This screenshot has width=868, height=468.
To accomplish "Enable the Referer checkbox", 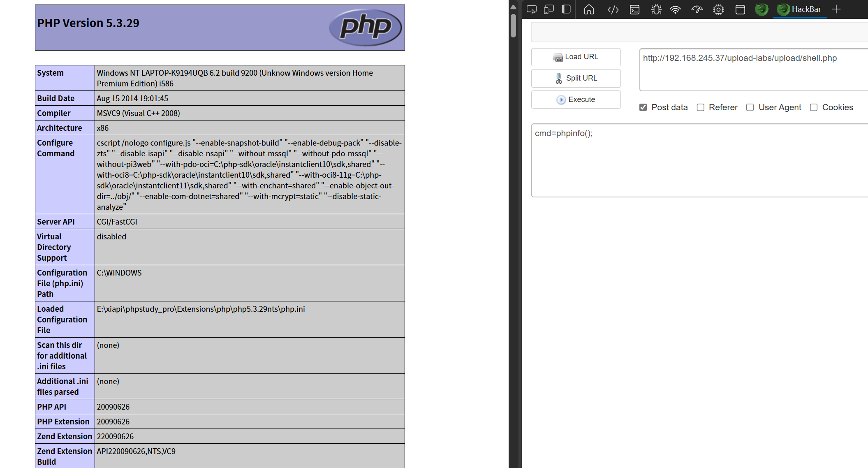I will [x=701, y=107].
